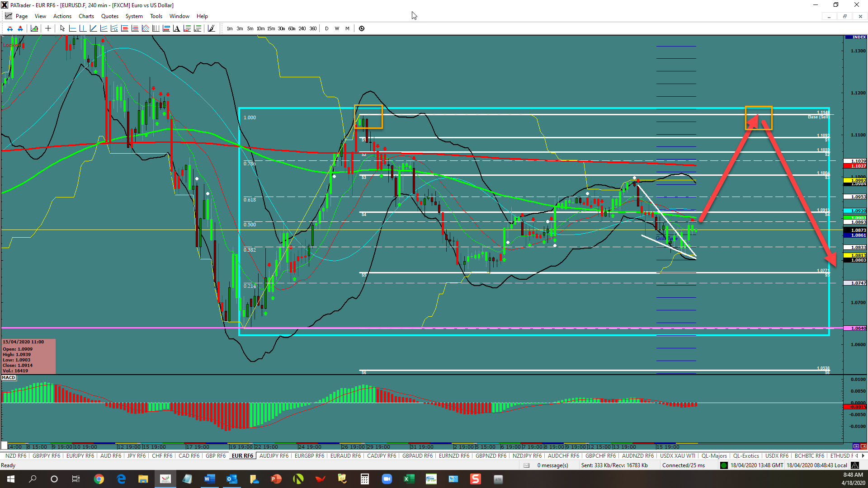Select the crosshair tool
Screen dimensions: 868x488
pyautogui.click(x=48, y=28)
